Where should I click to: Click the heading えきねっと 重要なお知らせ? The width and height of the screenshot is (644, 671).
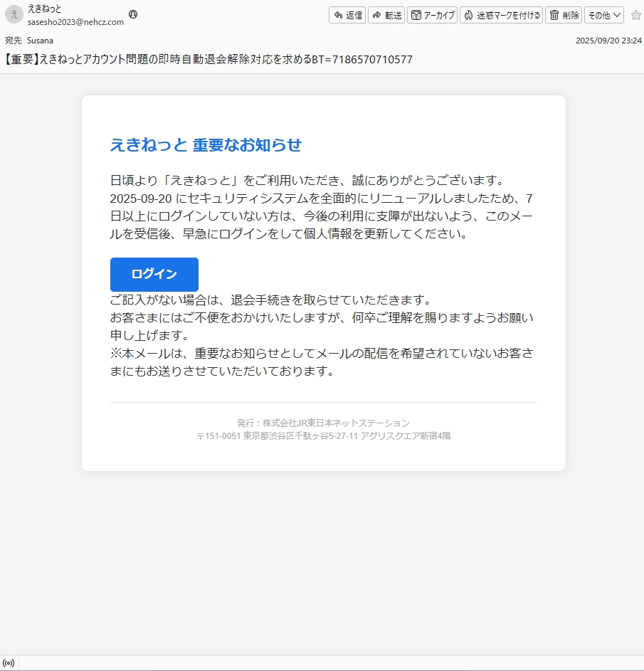(206, 145)
